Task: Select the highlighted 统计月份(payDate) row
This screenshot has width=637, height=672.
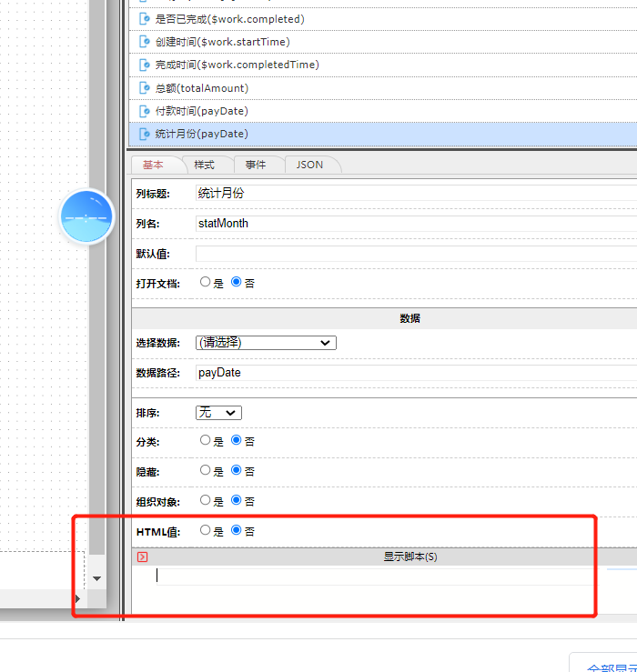Action: pyautogui.click(x=382, y=134)
